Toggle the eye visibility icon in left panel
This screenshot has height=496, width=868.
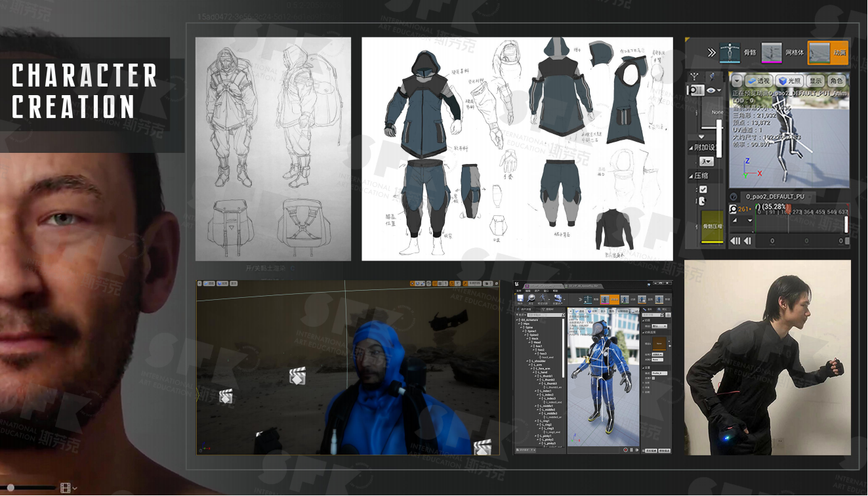pos(711,90)
